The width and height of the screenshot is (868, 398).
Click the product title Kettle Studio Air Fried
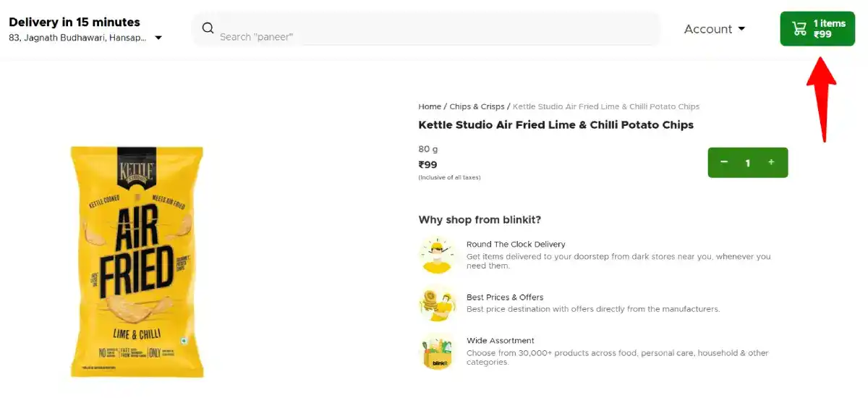[x=556, y=124]
